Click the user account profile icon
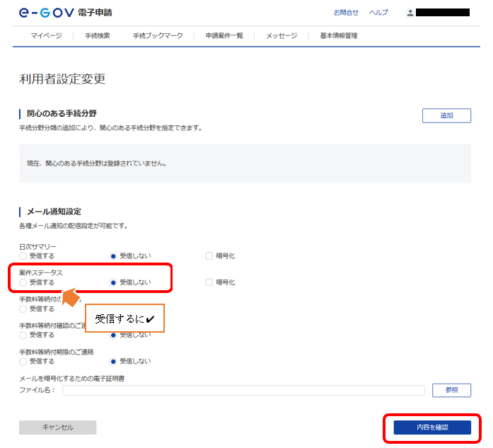The image size is (493, 448). click(410, 13)
